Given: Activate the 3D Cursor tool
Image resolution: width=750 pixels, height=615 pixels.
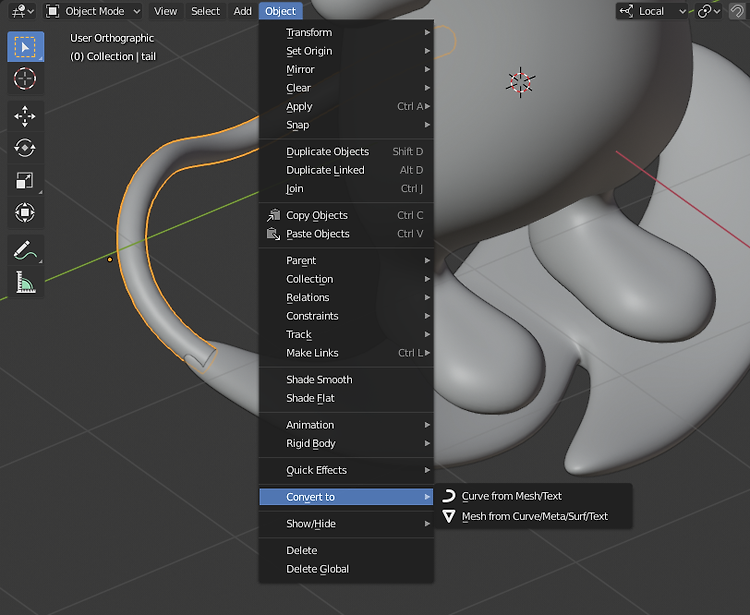Looking at the screenshot, I should [x=25, y=79].
